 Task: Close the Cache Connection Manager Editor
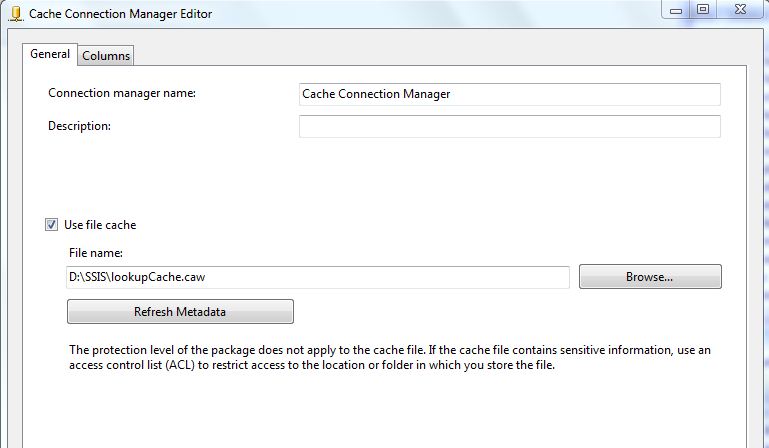point(743,9)
